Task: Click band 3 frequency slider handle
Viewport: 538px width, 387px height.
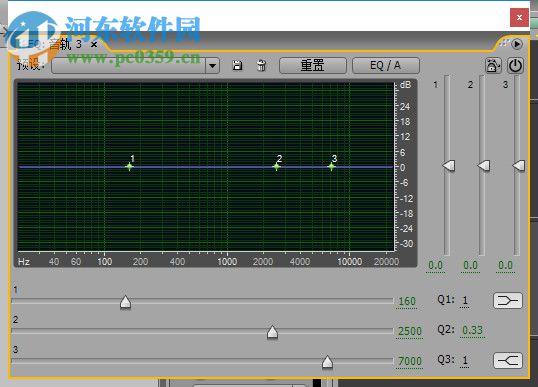Action: tap(327, 362)
